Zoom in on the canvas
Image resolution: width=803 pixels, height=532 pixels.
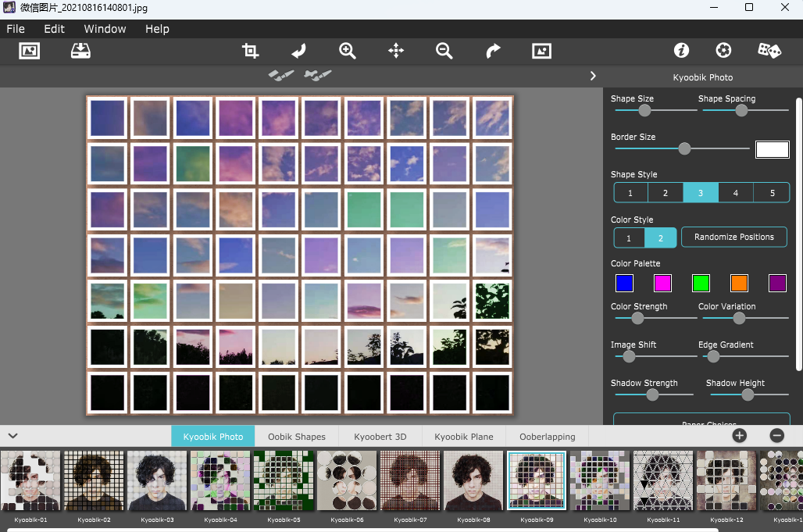click(x=348, y=51)
